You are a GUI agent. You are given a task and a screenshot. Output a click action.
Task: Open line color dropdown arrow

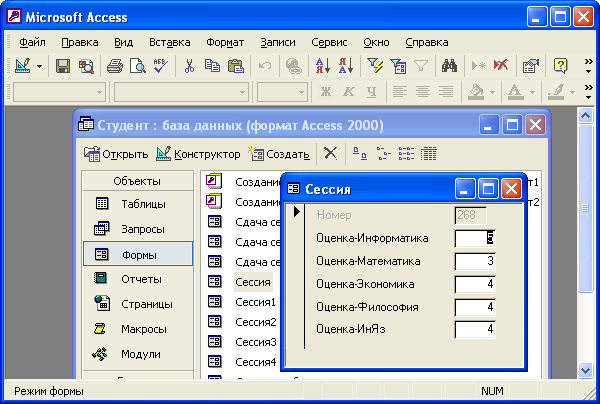tap(572, 92)
